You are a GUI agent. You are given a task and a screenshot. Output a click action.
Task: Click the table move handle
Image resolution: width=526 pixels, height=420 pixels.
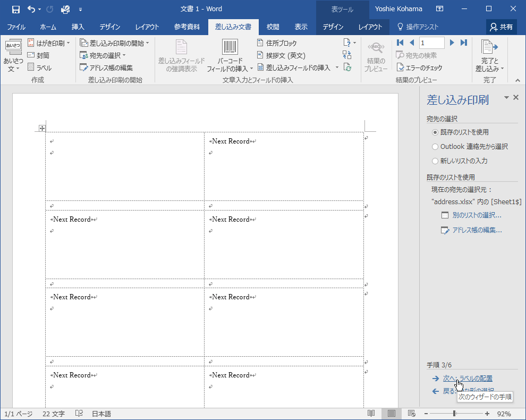click(42, 128)
